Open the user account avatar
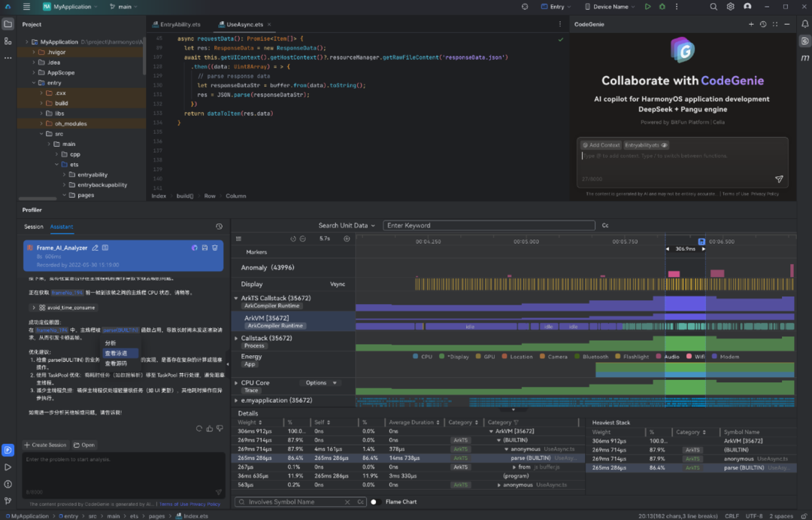Viewport: 812px width, 520px height. (747, 7)
